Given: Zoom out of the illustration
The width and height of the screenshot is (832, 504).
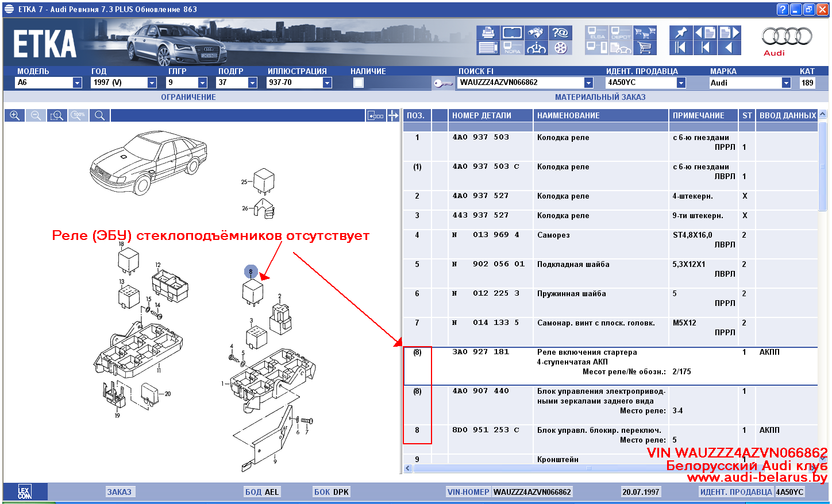Looking at the screenshot, I should [36, 115].
